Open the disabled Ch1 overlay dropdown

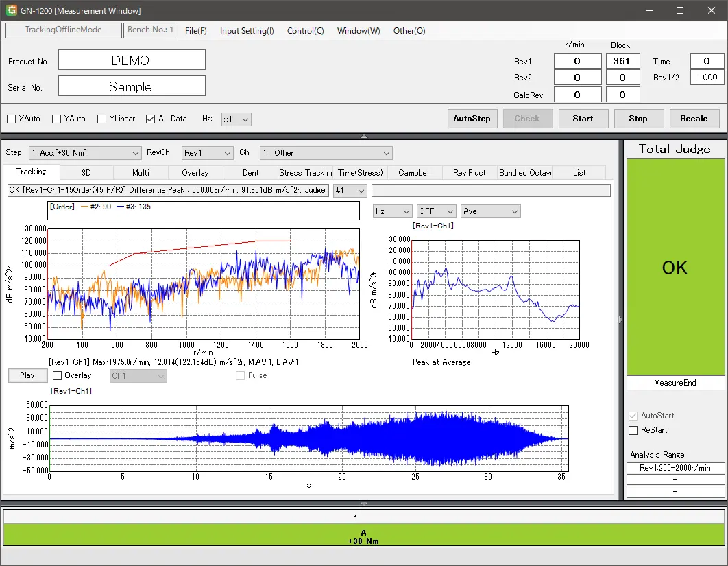[x=138, y=376]
